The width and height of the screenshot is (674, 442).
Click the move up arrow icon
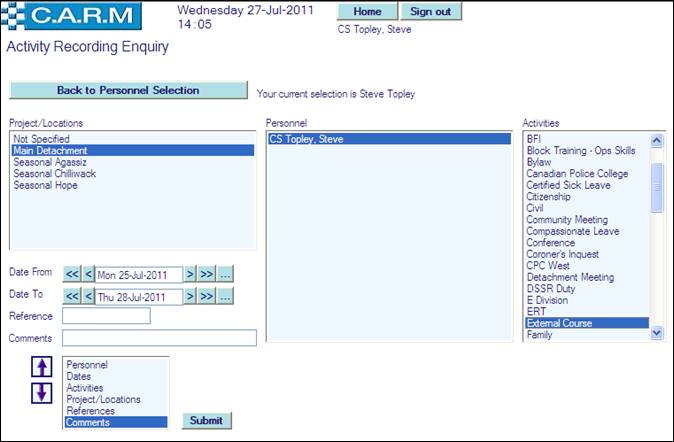click(43, 367)
